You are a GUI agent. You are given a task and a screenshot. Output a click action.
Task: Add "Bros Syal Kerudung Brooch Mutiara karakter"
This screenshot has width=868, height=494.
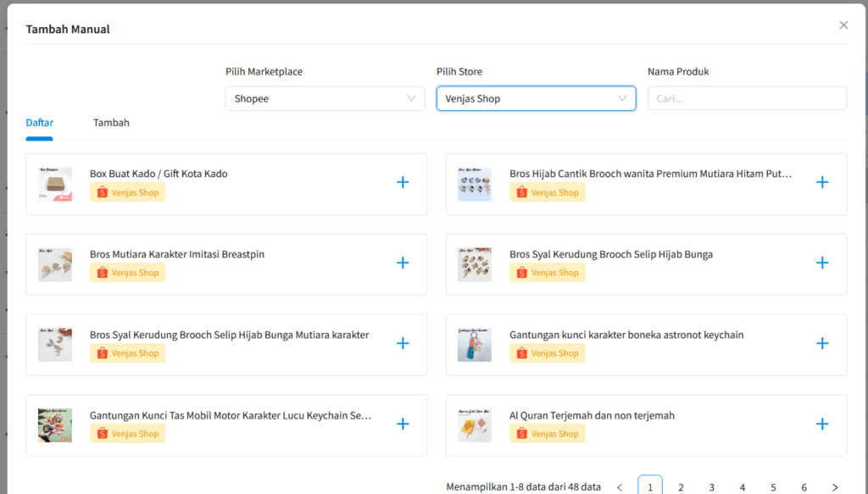403,343
